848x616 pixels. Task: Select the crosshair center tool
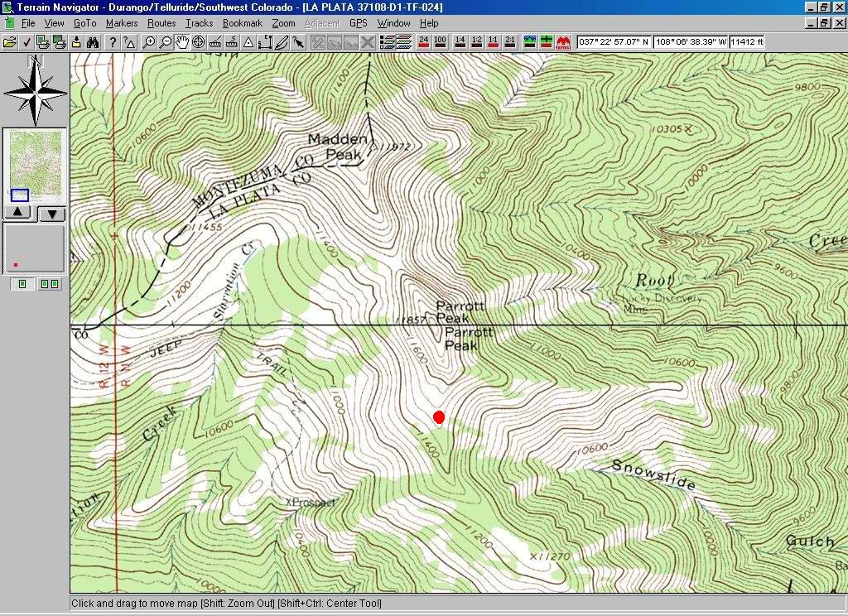coord(199,42)
